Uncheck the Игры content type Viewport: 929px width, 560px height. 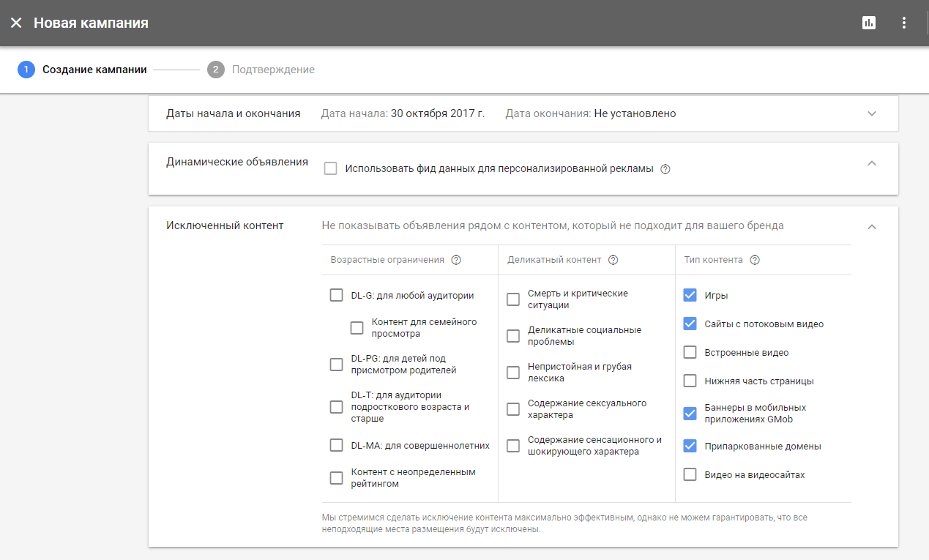(690, 295)
